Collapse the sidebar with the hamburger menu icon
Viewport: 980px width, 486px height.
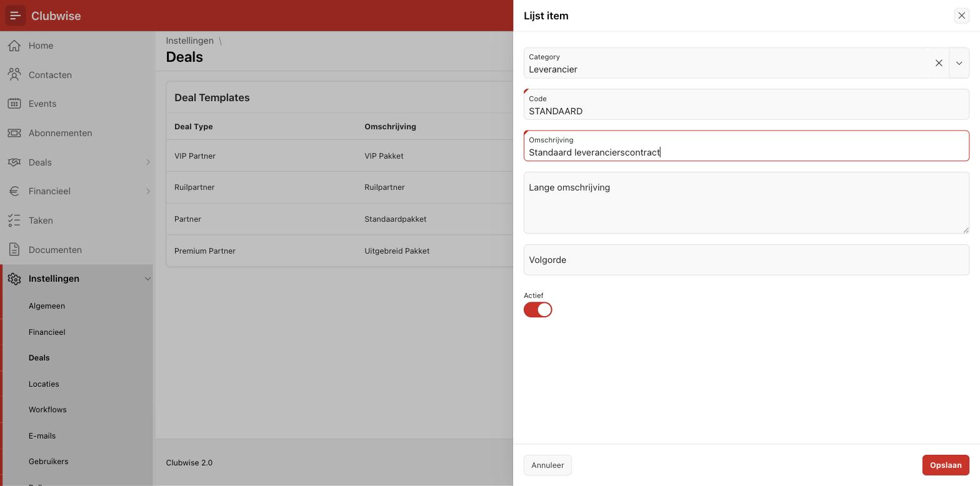tap(16, 16)
